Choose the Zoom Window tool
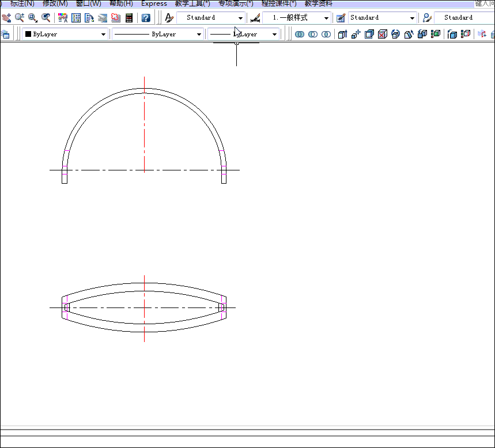This screenshot has width=495, height=448. coord(32,18)
